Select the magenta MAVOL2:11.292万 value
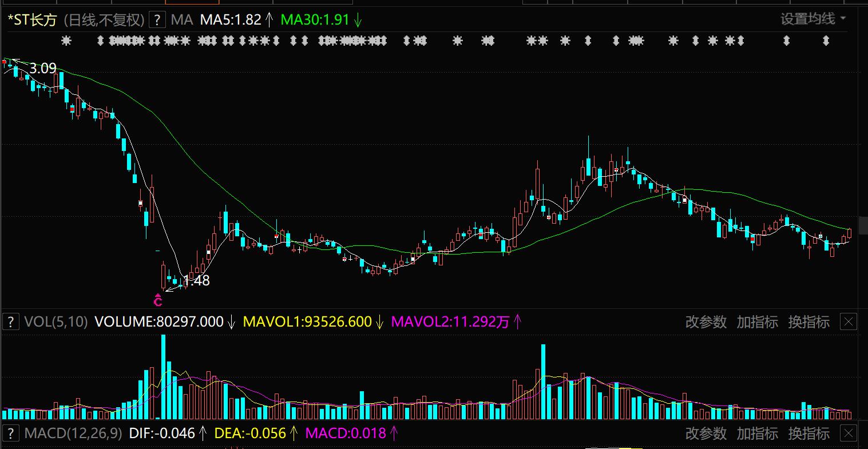 450,322
